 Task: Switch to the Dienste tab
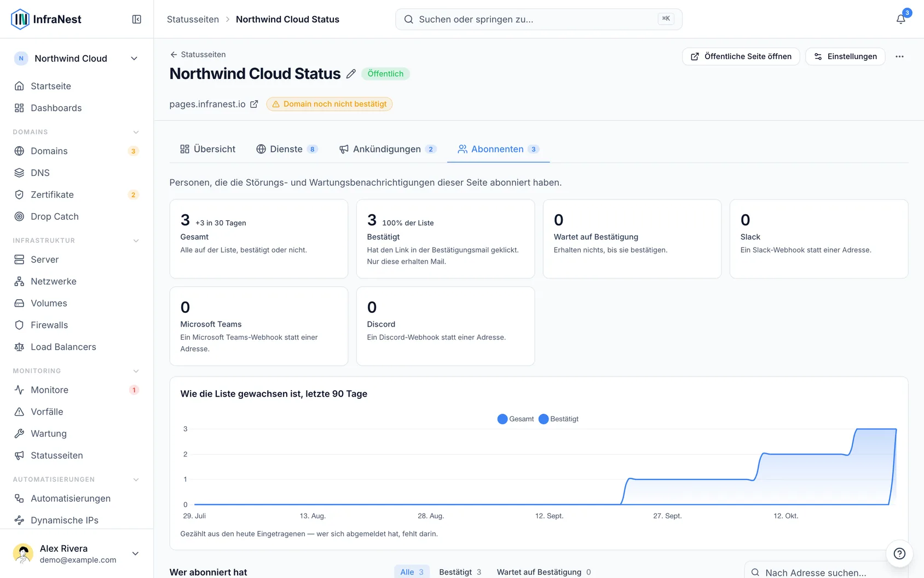287,149
